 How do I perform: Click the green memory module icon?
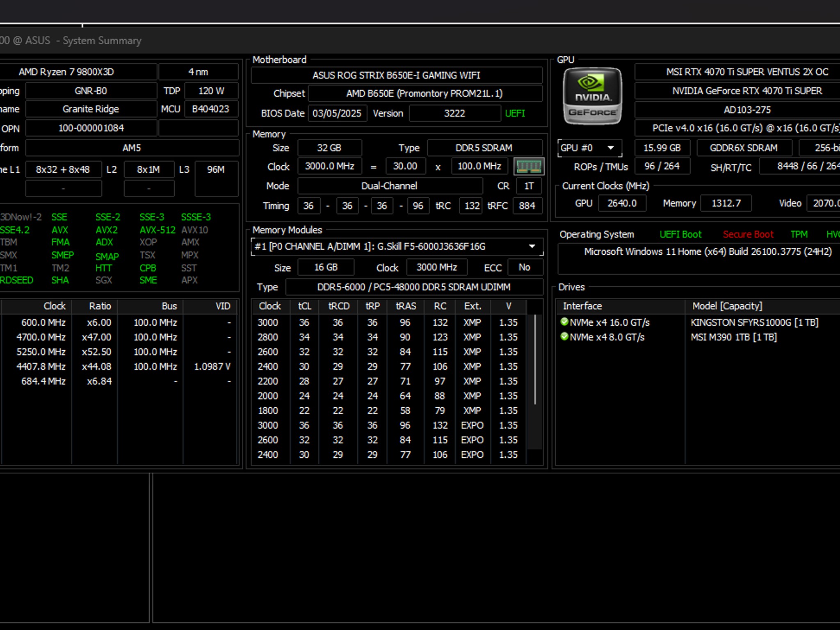point(529,167)
